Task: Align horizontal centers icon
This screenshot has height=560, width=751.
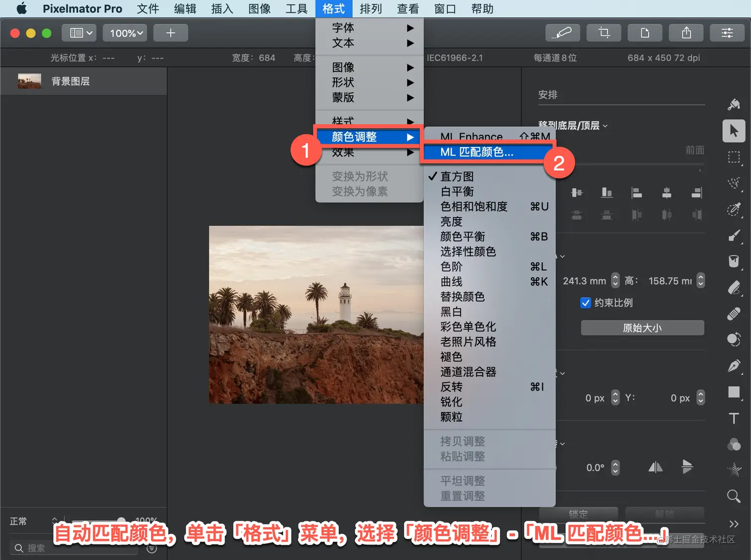Action: pyautogui.click(x=667, y=193)
